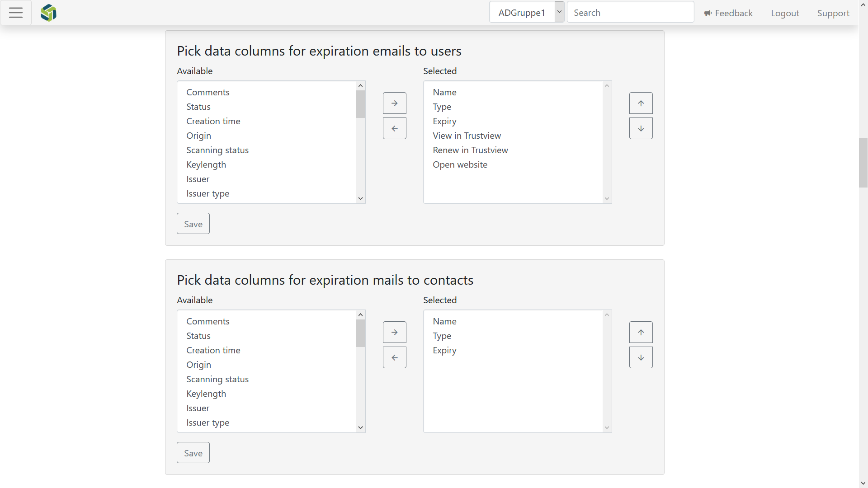Select Type in contacts Selected list
868x488 pixels.
pyautogui.click(x=513, y=336)
